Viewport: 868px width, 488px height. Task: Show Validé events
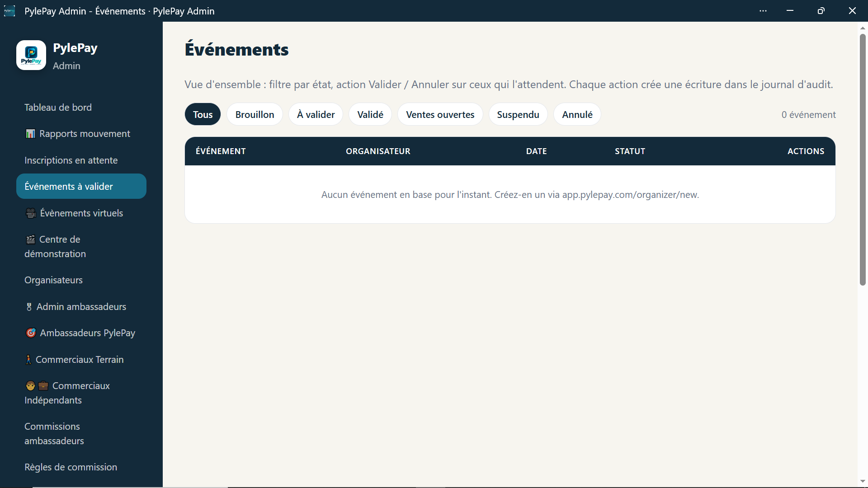click(370, 114)
